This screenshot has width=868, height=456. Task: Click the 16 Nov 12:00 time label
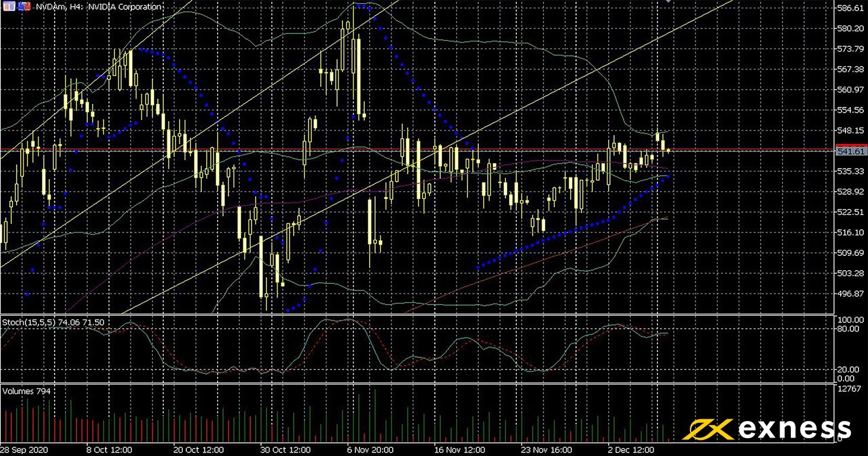pos(460,450)
